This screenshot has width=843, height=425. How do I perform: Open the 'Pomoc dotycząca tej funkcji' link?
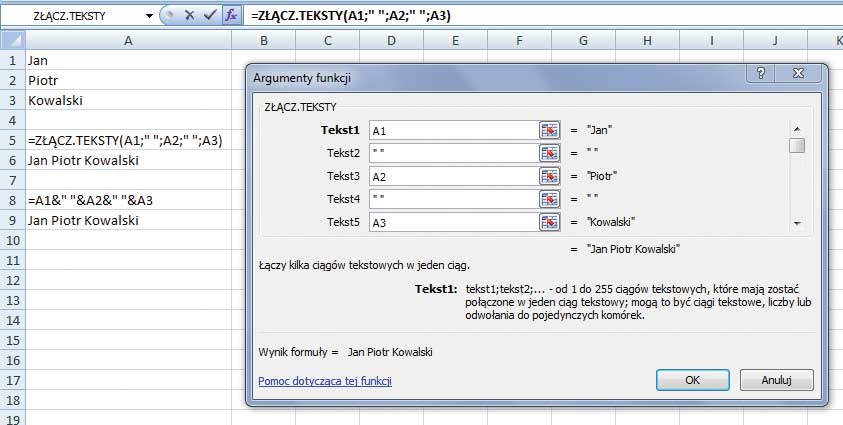(x=324, y=381)
